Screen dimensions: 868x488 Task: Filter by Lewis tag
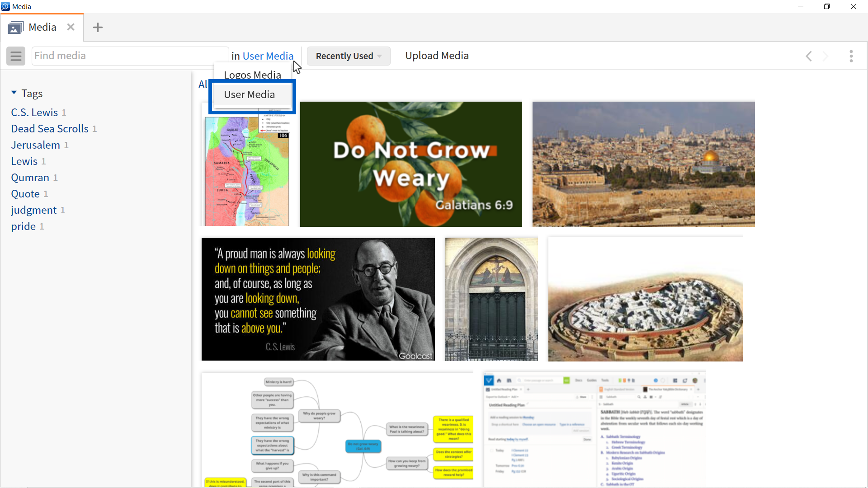tap(24, 161)
